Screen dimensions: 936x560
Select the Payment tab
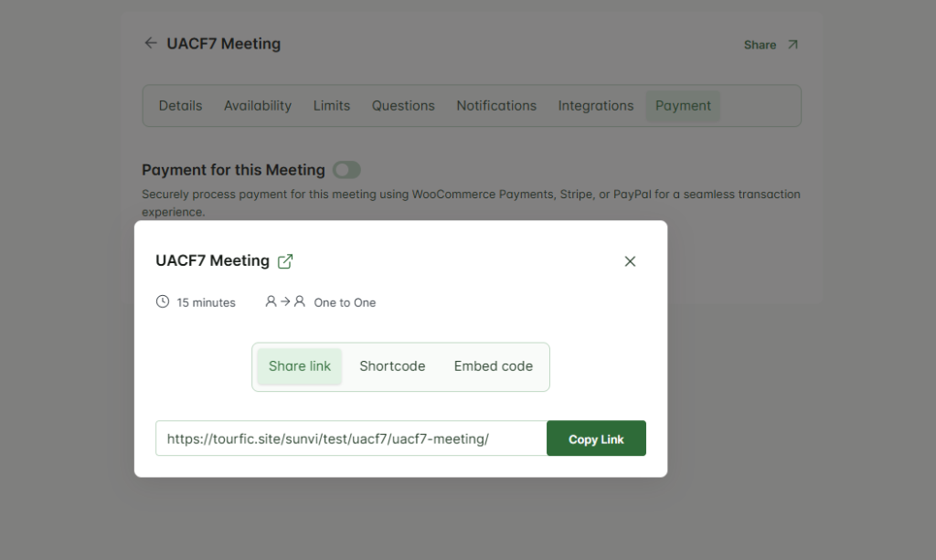[683, 106]
